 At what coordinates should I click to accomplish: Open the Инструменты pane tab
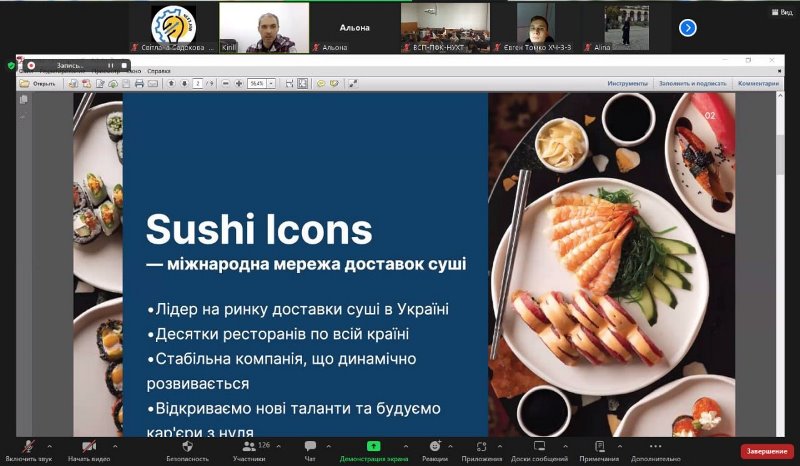pos(627,83)
